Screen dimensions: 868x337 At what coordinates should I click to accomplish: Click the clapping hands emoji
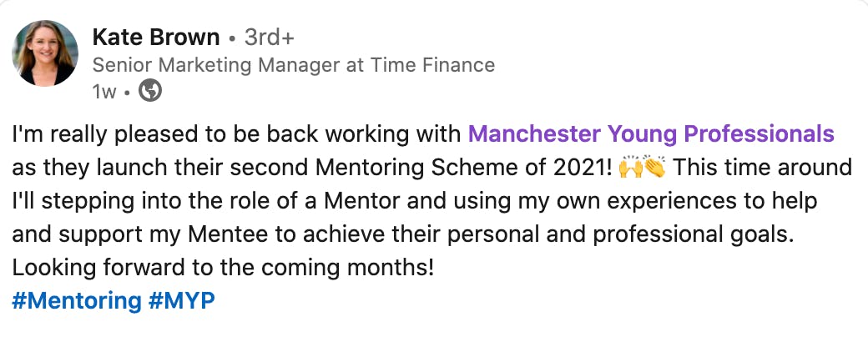point(654,168)
